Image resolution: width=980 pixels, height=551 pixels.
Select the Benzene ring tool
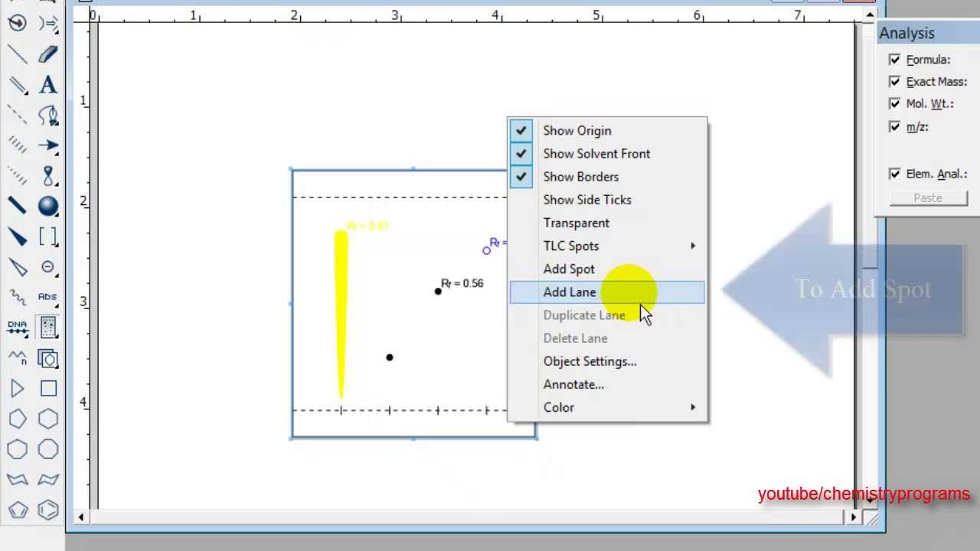(x=48, y=510)
